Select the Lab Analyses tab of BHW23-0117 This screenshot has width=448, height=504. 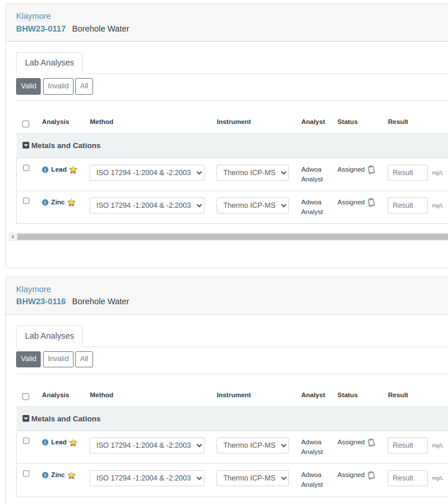(49, 63)
